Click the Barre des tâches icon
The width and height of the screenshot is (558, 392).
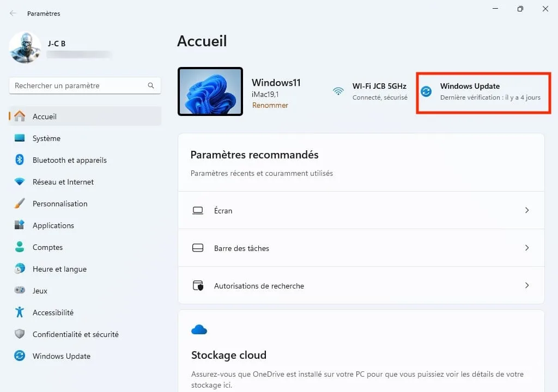[197, 248]
